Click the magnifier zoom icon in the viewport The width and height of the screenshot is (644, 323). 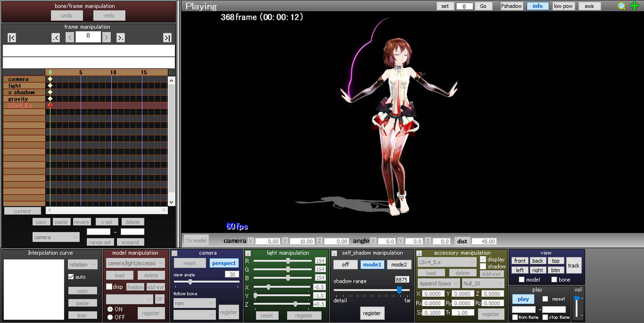point(621,6)
